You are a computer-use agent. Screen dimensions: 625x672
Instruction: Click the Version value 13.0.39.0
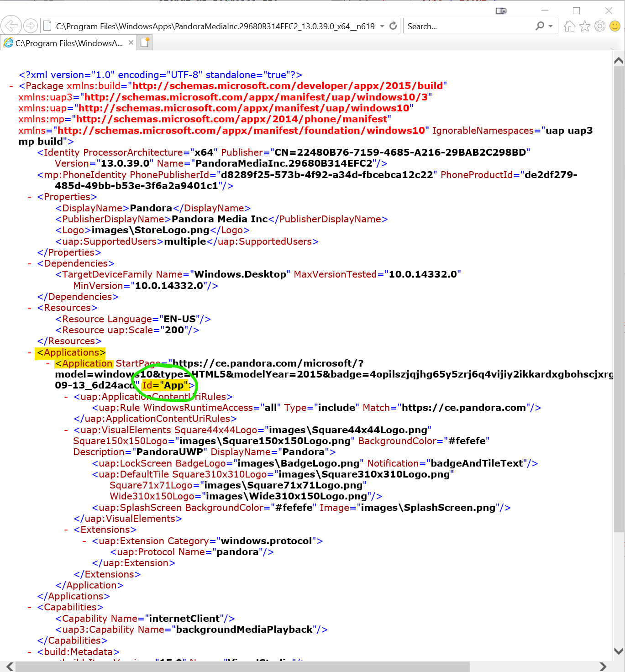point(125,163)
